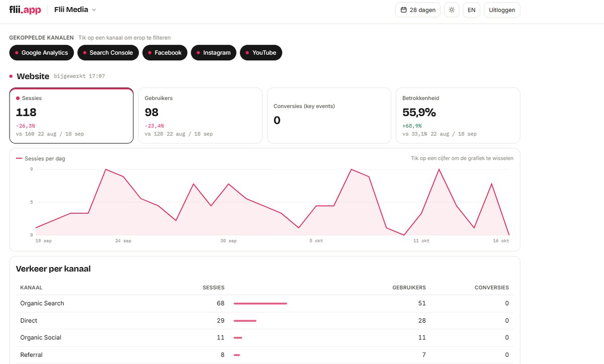Switch language with the EN button
The image size is (604, 364).
click(472, 10)
